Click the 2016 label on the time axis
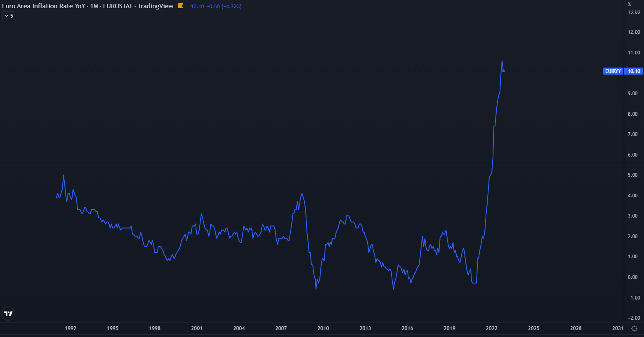The width and height of the screenshot is (644, 337). (x=407, y=328)
